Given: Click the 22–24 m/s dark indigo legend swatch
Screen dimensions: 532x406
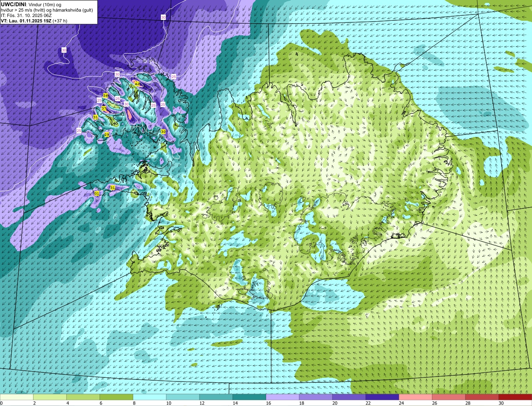Looking at the screenshot, I should (382, 397).
